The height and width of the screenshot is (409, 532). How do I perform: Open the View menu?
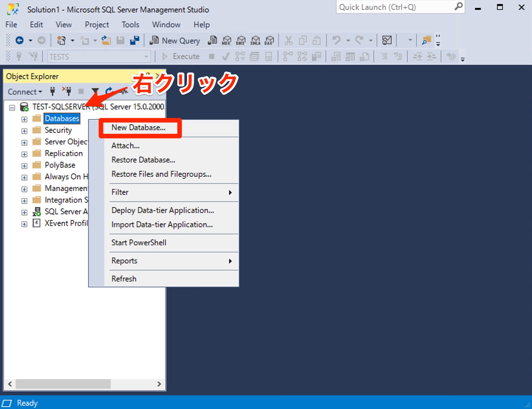[63, 25]
